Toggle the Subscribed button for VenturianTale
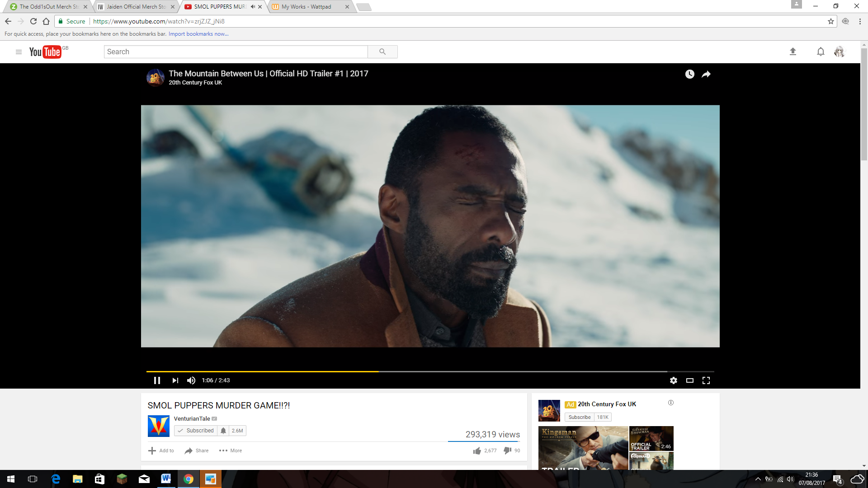The height and width of the screenshot is (488, 868). (196, 431)
